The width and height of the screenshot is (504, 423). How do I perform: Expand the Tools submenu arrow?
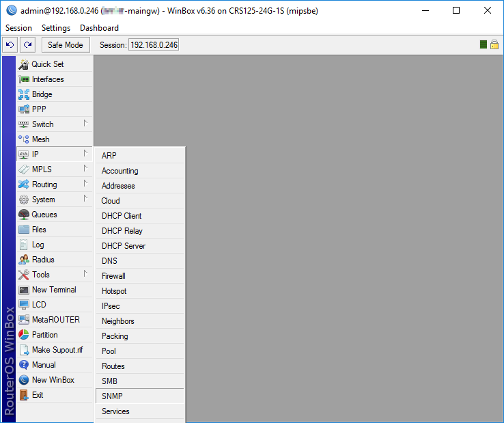pos(85,274)
